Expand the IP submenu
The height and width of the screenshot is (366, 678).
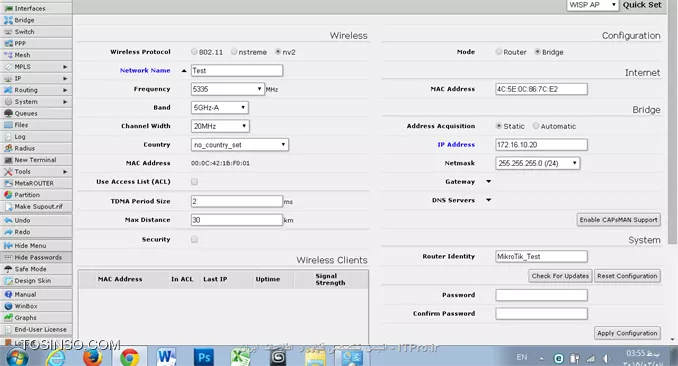tap(65, 78)
